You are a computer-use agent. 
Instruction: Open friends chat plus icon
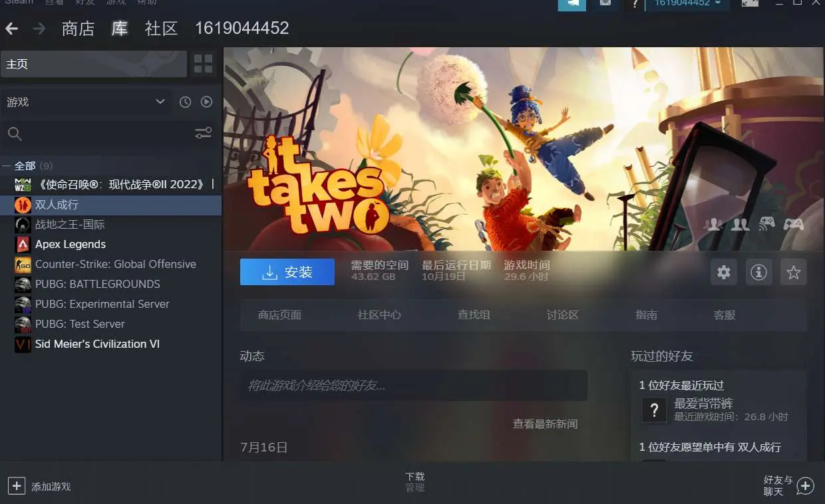(806, 485)
